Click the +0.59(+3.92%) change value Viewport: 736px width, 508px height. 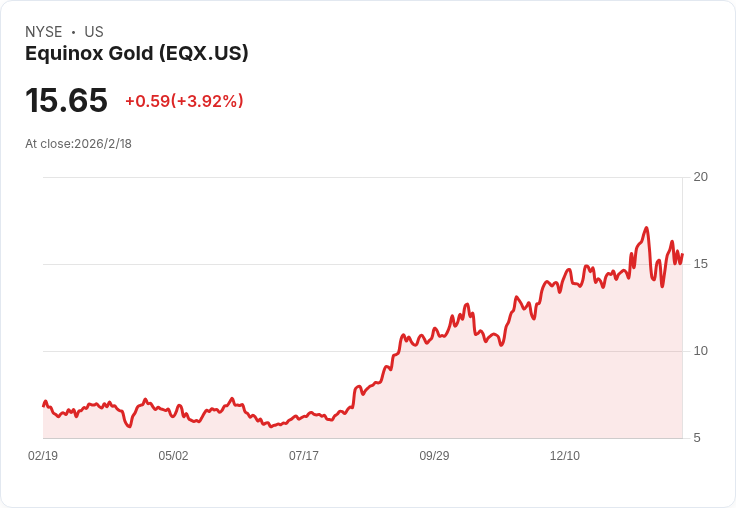(x=184, y=101)
